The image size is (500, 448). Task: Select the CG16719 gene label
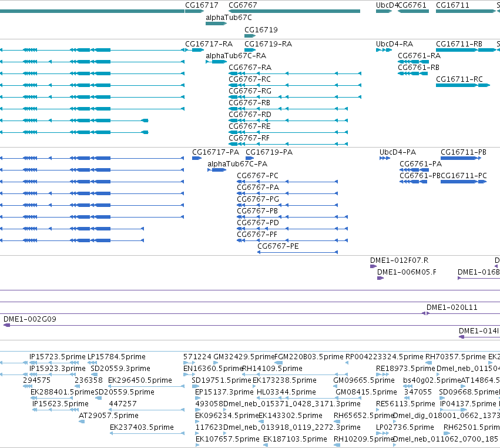point(261,29)
